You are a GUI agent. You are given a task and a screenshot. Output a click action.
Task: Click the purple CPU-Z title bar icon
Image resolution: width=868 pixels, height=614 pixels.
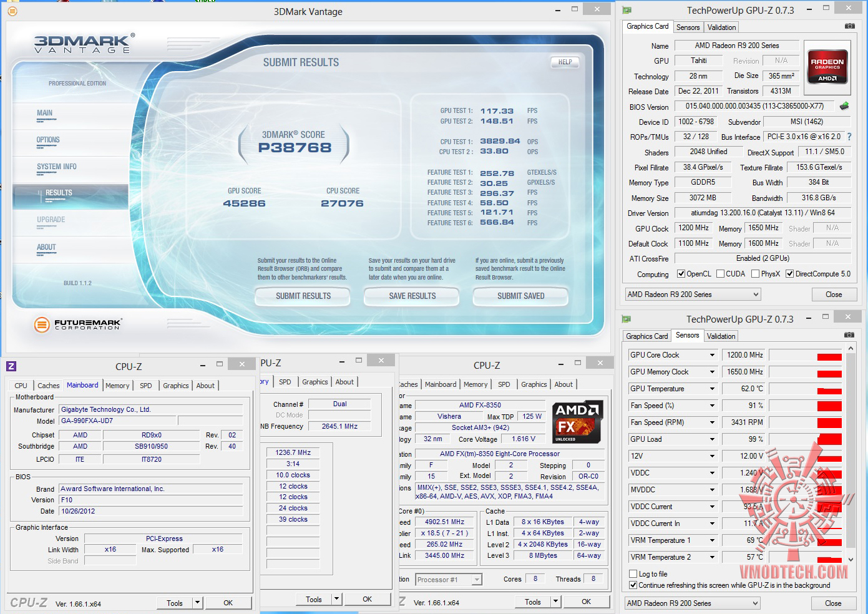click(x=11, y=366)
